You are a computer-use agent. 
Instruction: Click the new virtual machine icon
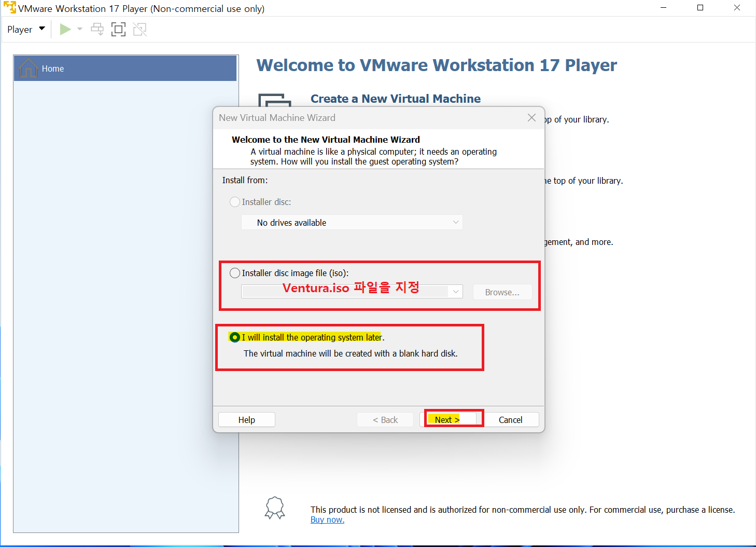(274, 100)
